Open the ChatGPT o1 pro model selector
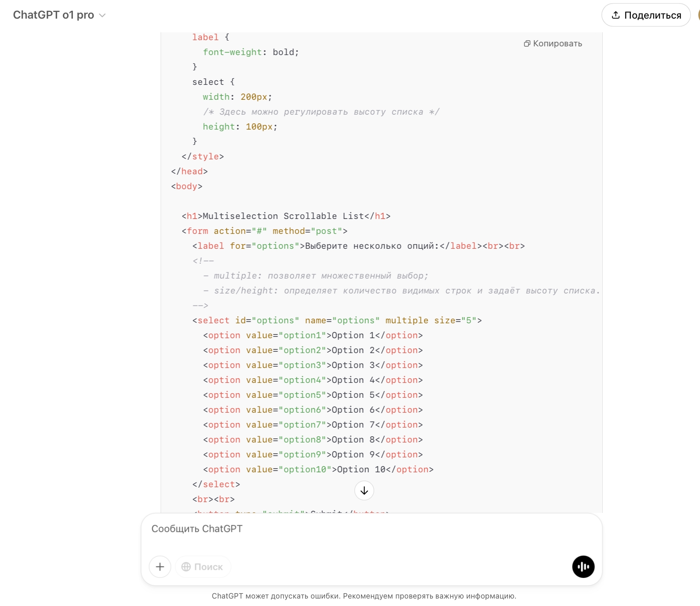The height and width of the screenshot is (606, 700). point(54,15)
